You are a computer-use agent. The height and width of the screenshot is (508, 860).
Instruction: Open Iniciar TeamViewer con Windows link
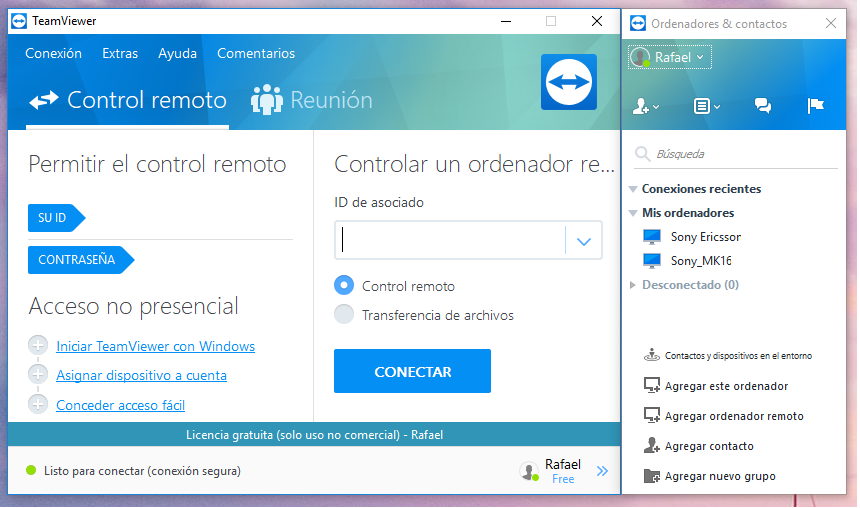pyautogui.click(x=155, y=346)
